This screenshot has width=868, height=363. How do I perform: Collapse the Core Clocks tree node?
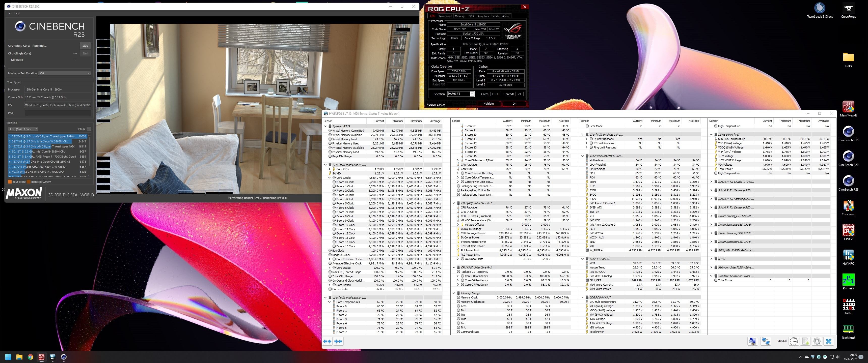coord(330,178)
